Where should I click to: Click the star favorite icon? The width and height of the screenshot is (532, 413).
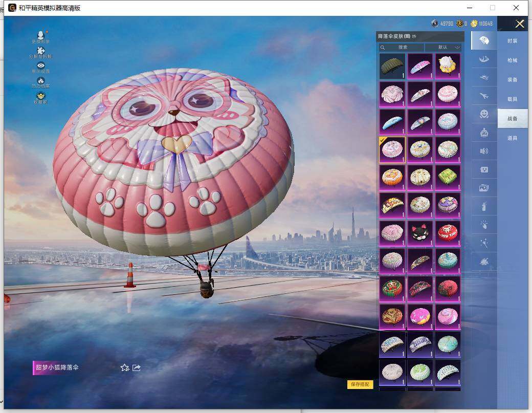(125, 367)
